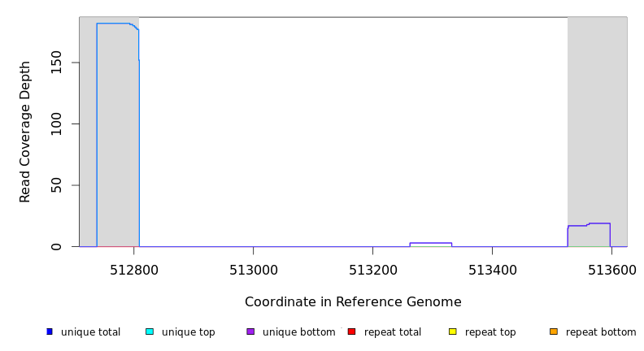The height and width of the screenshot is (351, 644).
Task: Click the right gray shaded region
Action: (x=597, y=122)
